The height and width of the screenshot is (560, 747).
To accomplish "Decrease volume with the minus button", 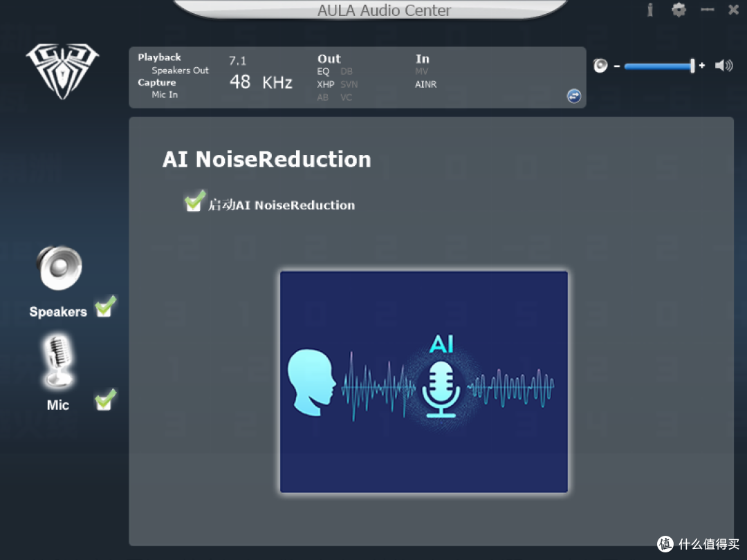I will 617,66.
